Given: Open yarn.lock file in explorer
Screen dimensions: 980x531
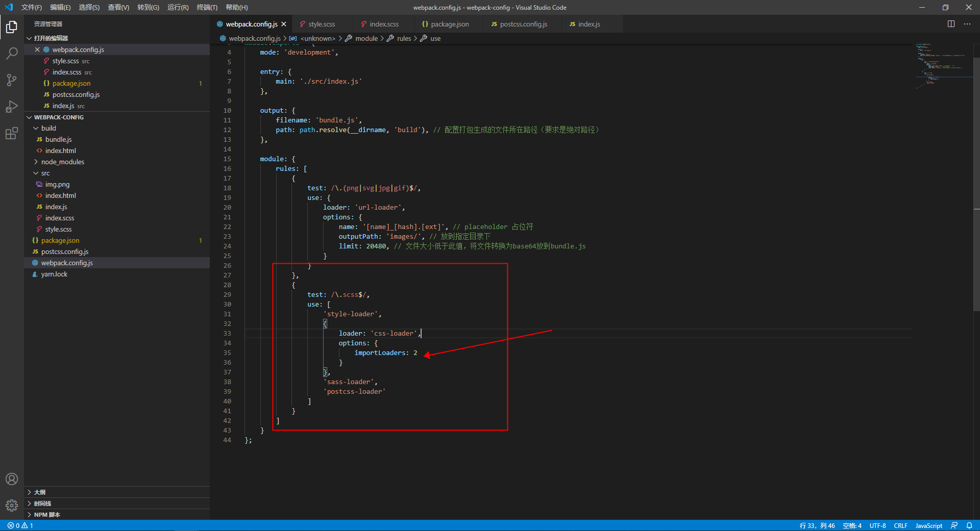Looking at the screenshot, I should pyautogui.click(x=117, y=274).
